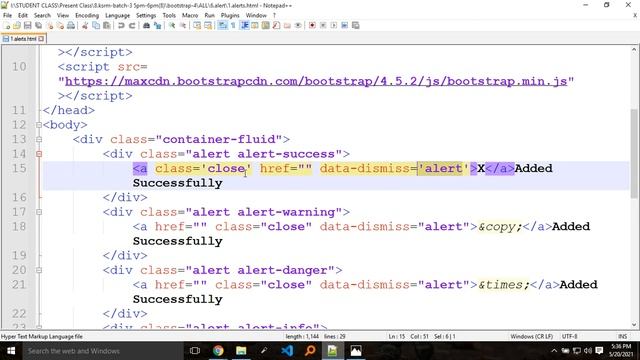Open the Macro menu

pos(190,15)
